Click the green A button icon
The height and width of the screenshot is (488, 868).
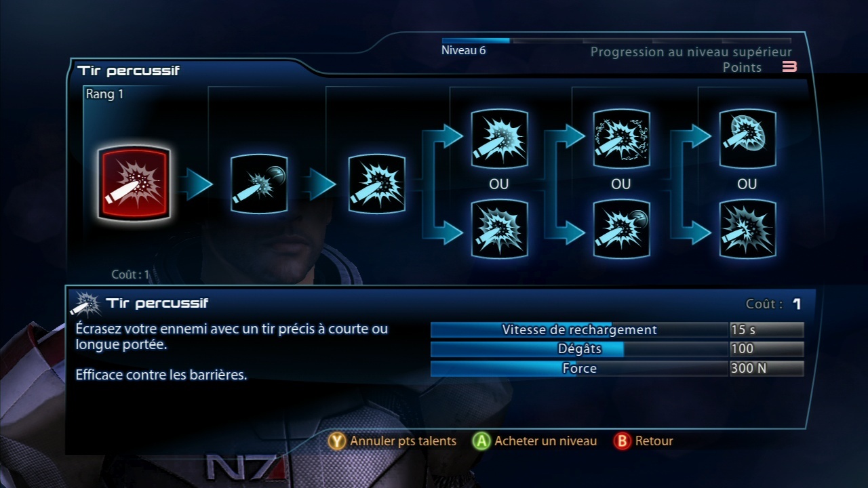pos(481,441)
